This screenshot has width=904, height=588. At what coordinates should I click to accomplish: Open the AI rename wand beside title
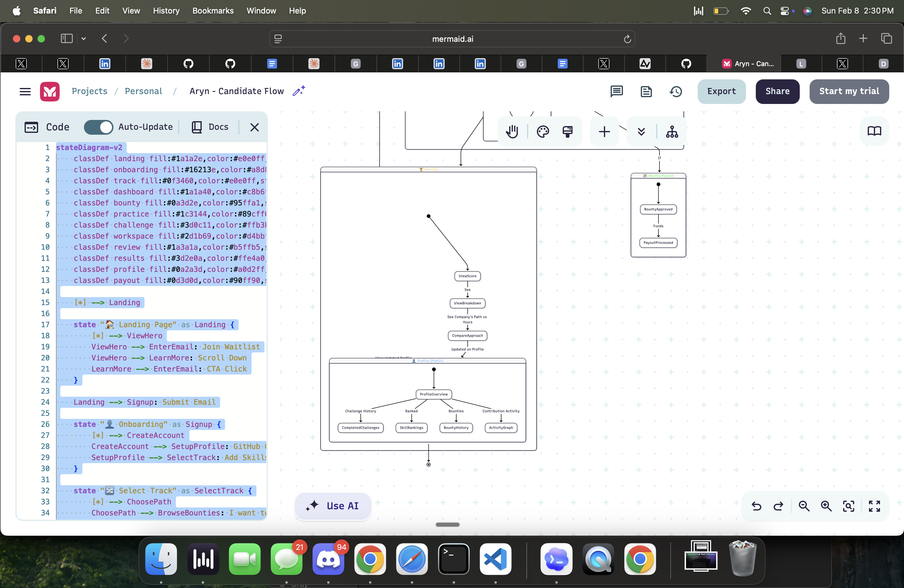[x=299, y=91]
